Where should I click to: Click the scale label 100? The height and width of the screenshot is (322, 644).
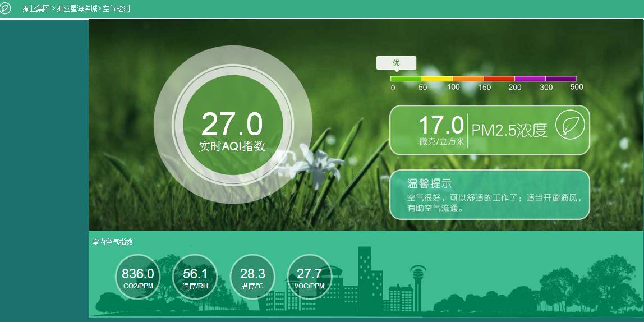click(x=453, y=86)
